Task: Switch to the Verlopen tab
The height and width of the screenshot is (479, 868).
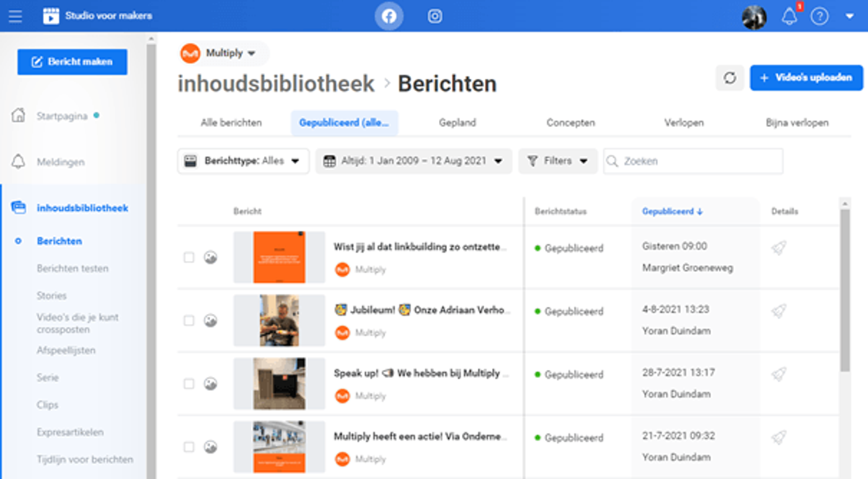Action: tap(684, 123)
